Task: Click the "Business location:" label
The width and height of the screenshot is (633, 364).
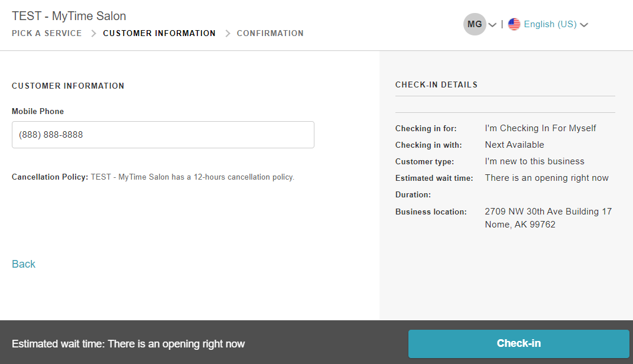Action: point(431,212)
